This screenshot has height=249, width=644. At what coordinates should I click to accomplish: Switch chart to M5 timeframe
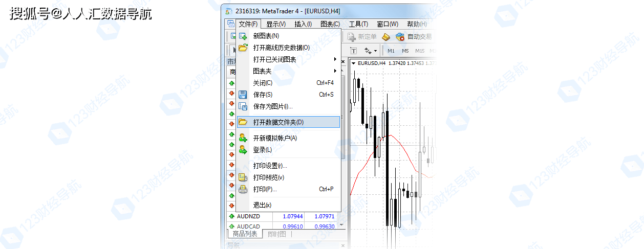coord(405,51)
